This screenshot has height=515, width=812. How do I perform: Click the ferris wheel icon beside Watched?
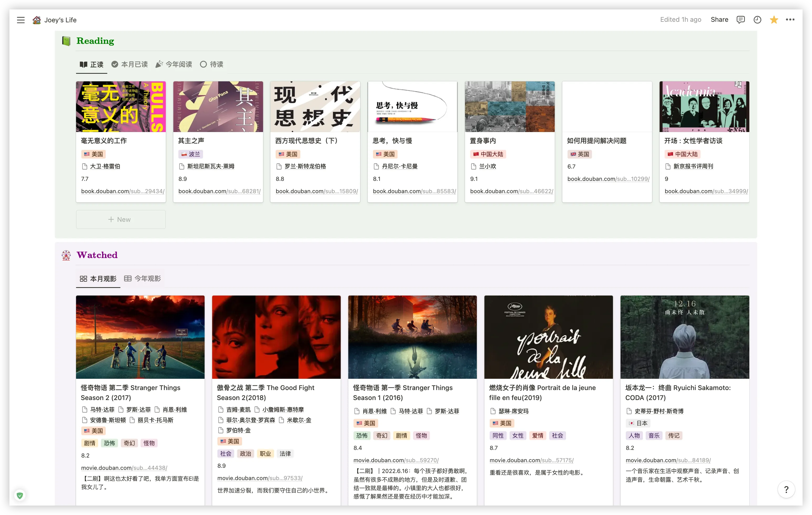(x=66, y=255)
